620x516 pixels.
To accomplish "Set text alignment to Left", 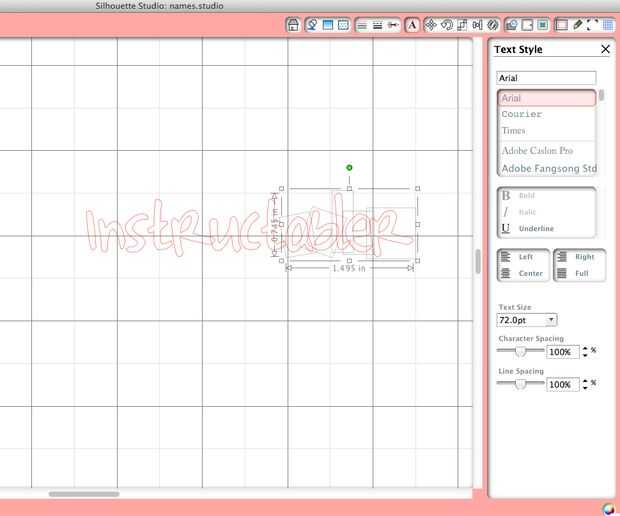I will pos(517,257).
